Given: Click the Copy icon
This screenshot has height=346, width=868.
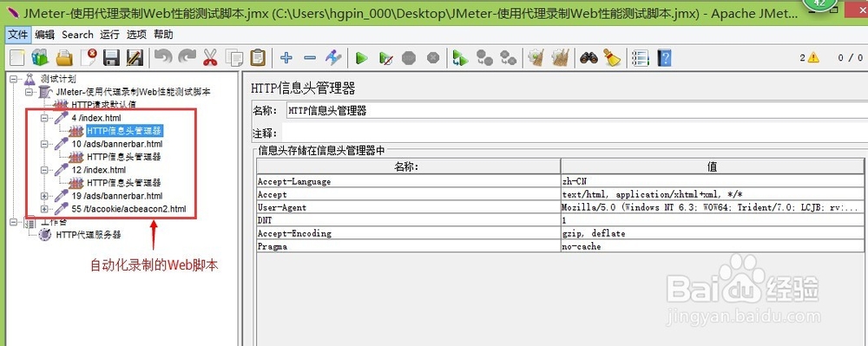Looking at the screenshot, I should (234, 57).
